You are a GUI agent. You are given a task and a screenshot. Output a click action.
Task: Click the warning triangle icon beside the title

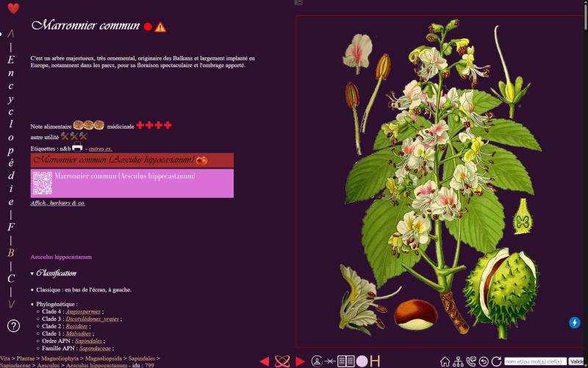tap(160, 27)
